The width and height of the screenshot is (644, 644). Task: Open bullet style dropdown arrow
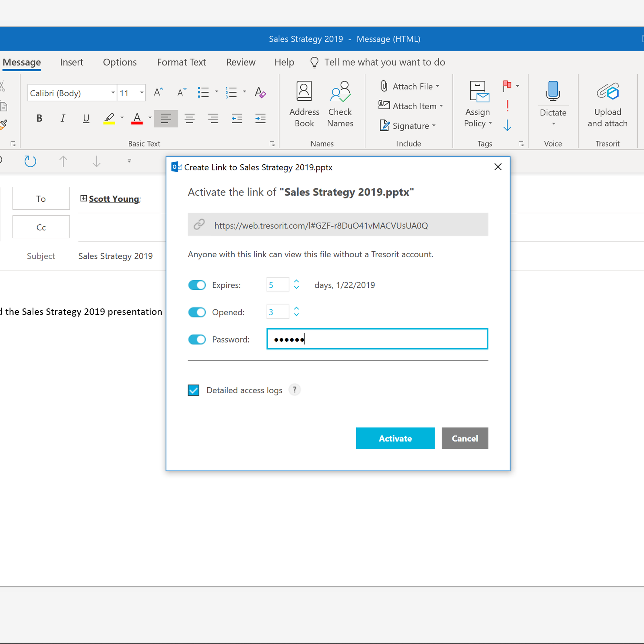pyautogui.click(x=217, y=92)
